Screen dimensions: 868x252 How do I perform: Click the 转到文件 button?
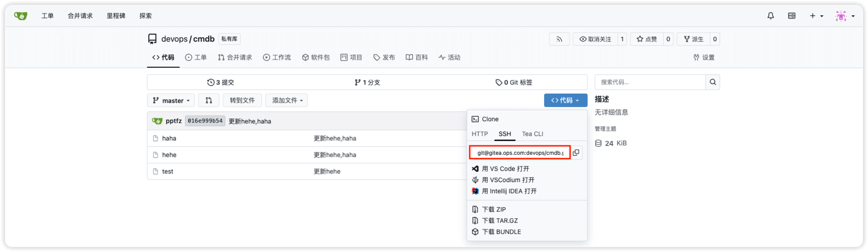[242, 100]
